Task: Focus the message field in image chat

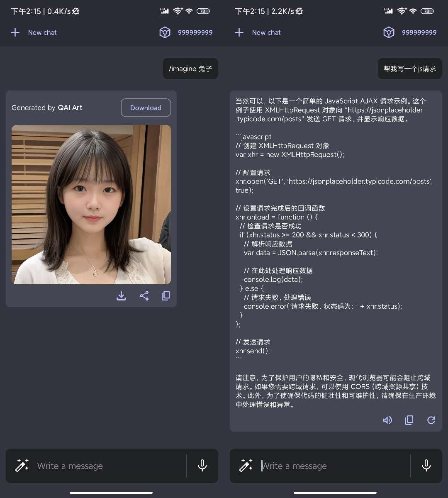Action: point(108,466)
